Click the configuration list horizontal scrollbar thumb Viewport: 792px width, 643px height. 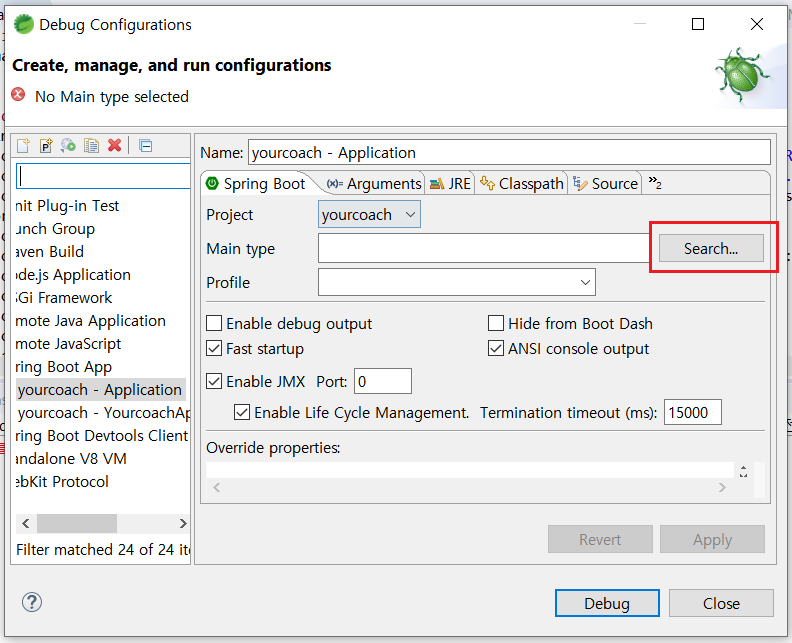click(x=77, y=523)
